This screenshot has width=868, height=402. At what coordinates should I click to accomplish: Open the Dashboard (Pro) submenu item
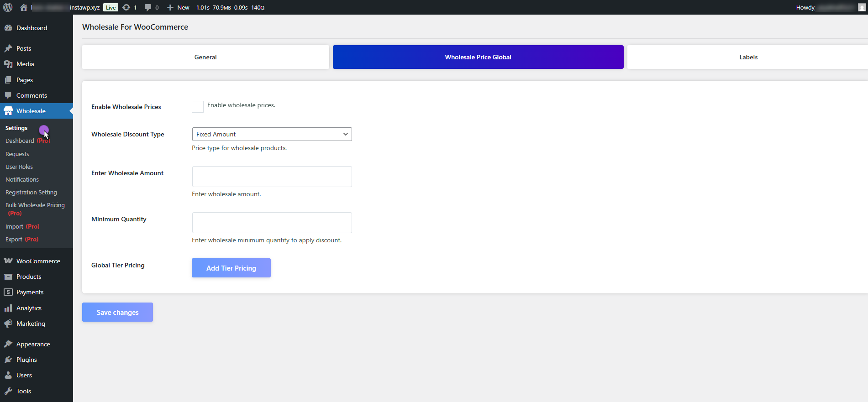[28, 141]
